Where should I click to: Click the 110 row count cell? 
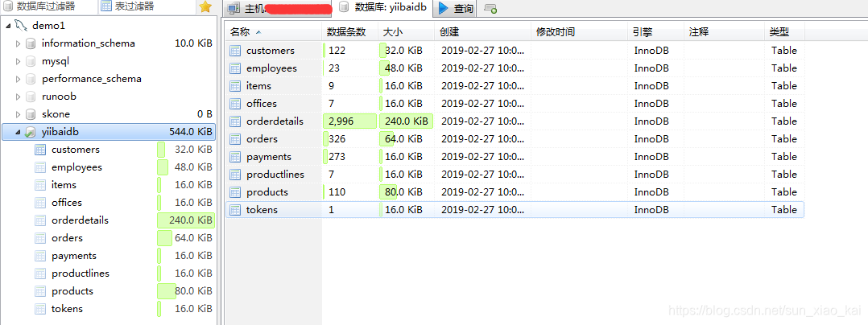pos(349,191)
